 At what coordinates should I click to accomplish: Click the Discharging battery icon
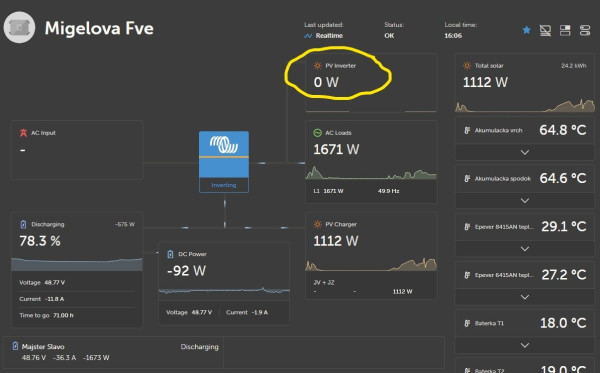click(23, 224)
